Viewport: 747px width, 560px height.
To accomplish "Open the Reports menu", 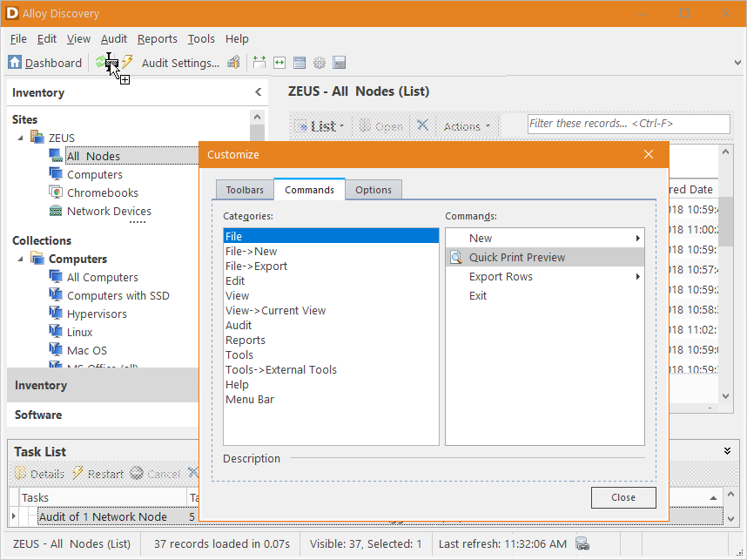I will (158, 38).
